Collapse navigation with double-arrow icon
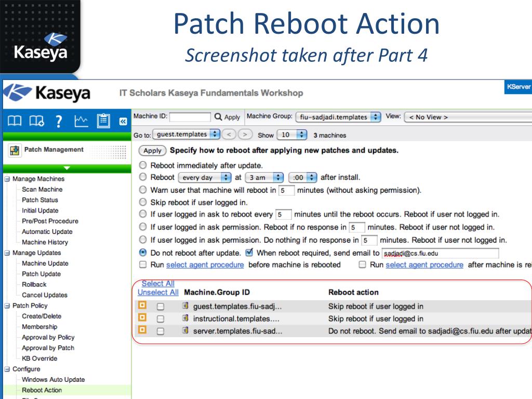Screen dimensions: 532x399 tap(123, 121)
